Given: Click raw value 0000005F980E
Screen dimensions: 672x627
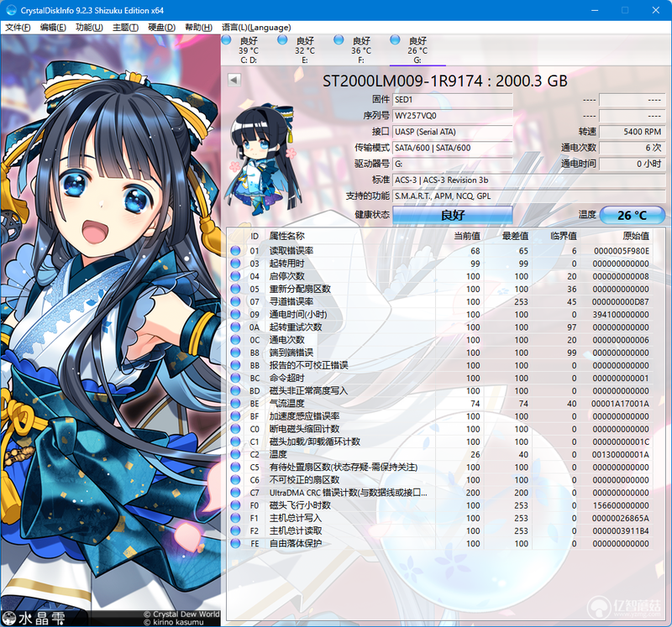Looking at the screenshot, I should point(622,251).
